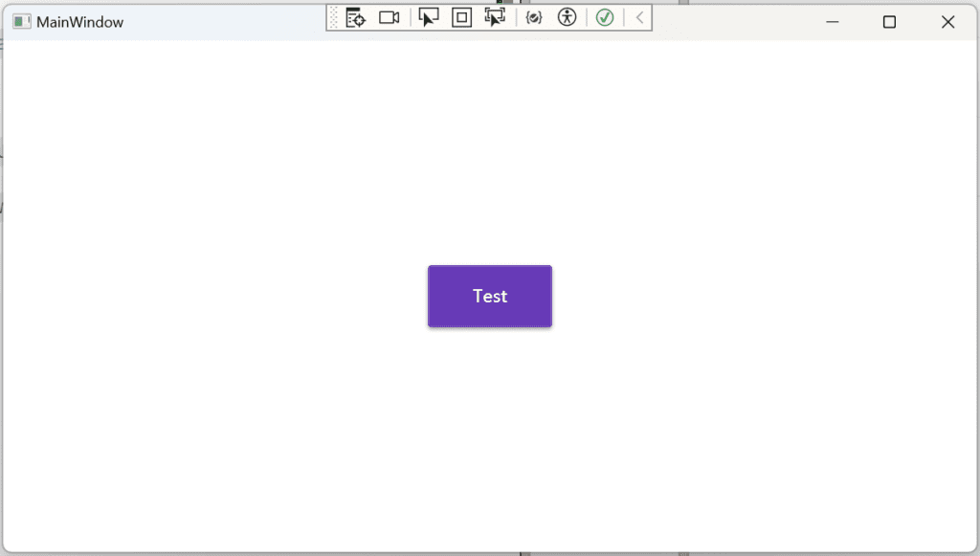Click blank white area below the Test button
Image resolution: width=980 pixels, height=556 pixels.
tap(490, 431)
